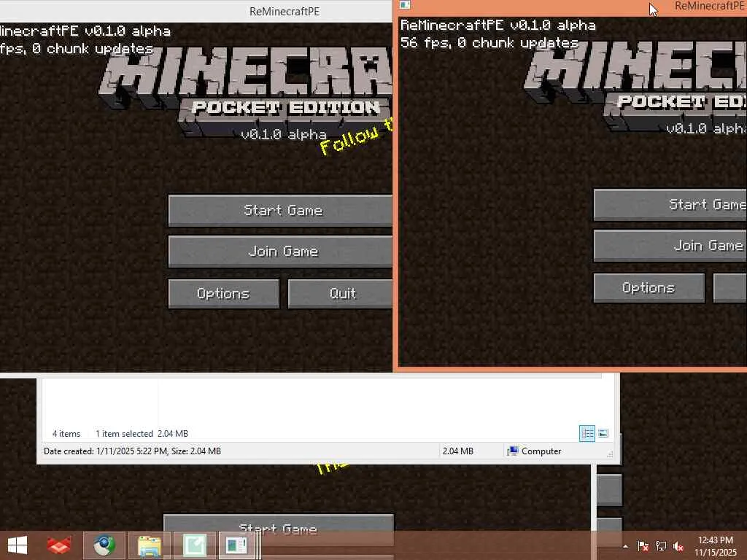Open the clock showing 12:43 PM
Image resolution: width=747 pixels, height=560 pixels.
(x=715, y=546)
